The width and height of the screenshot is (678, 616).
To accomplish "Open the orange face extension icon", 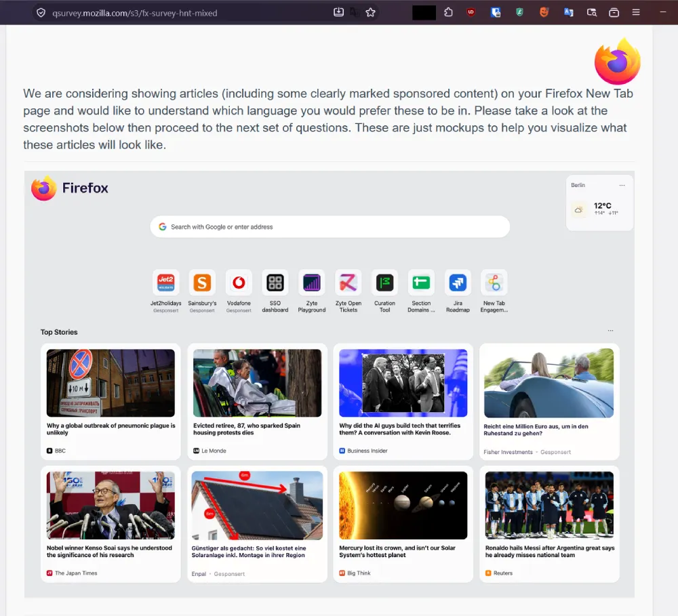I will click(x=544, y=12).
